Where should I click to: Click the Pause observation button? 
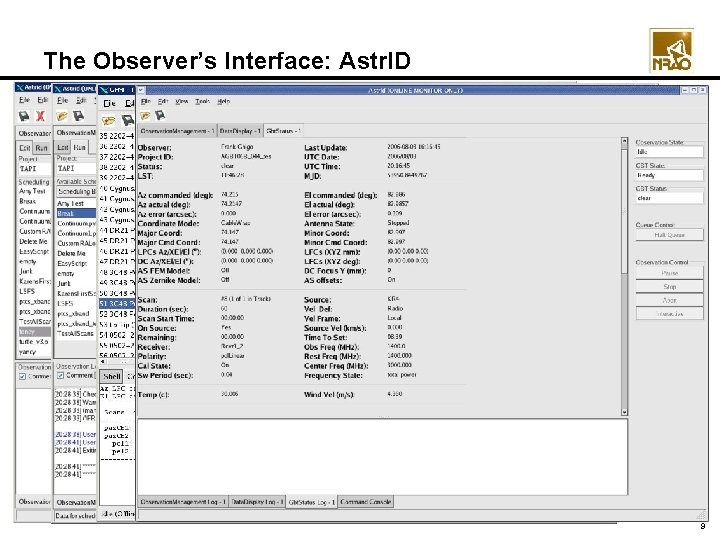click(669, 273)
